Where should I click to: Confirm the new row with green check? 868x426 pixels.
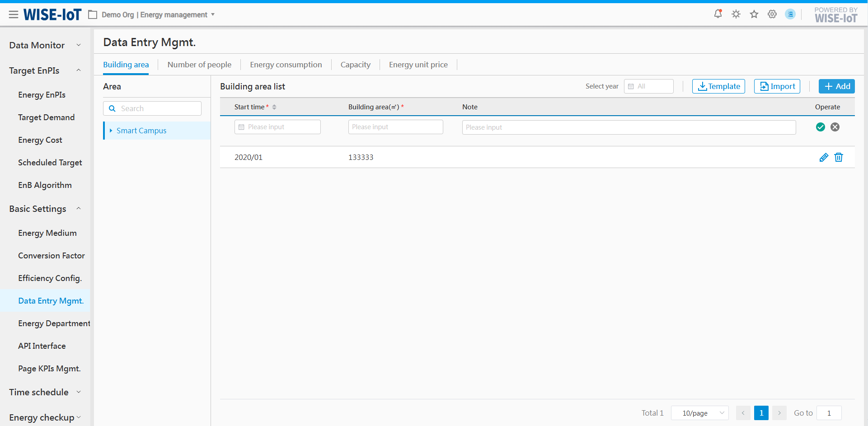click(x=821, y=127)
